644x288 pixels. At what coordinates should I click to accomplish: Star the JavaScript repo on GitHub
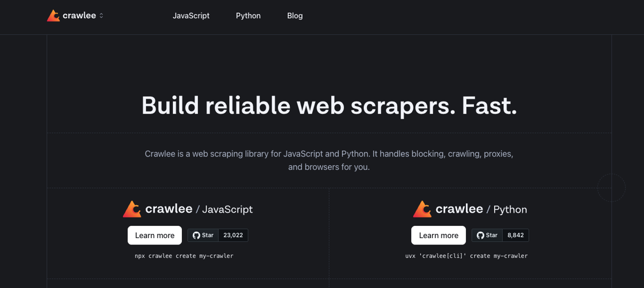tap(203, 235)
